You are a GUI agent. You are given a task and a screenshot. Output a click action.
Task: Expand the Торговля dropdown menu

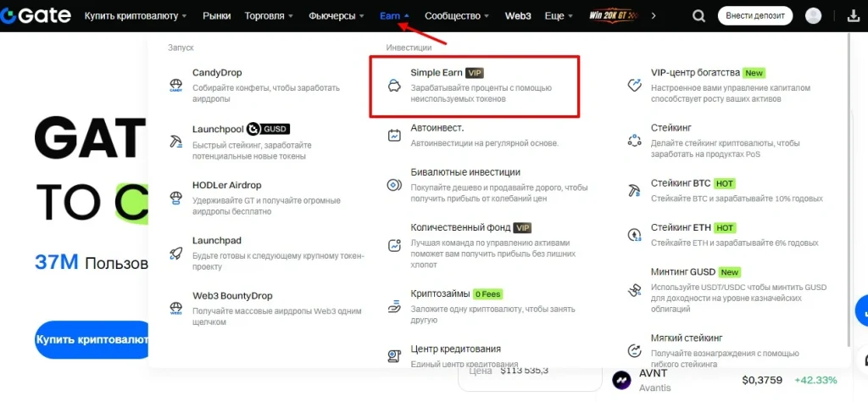click(x=269, y=16)
